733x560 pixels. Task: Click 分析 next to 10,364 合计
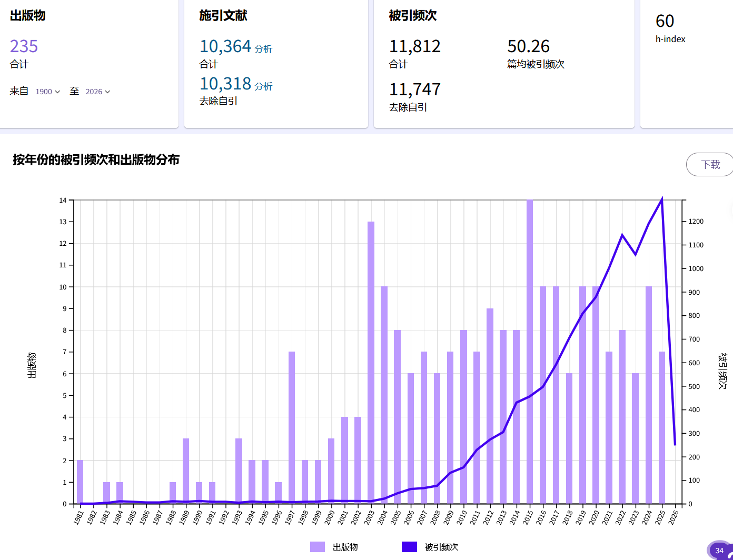click(x=263, y=49)
